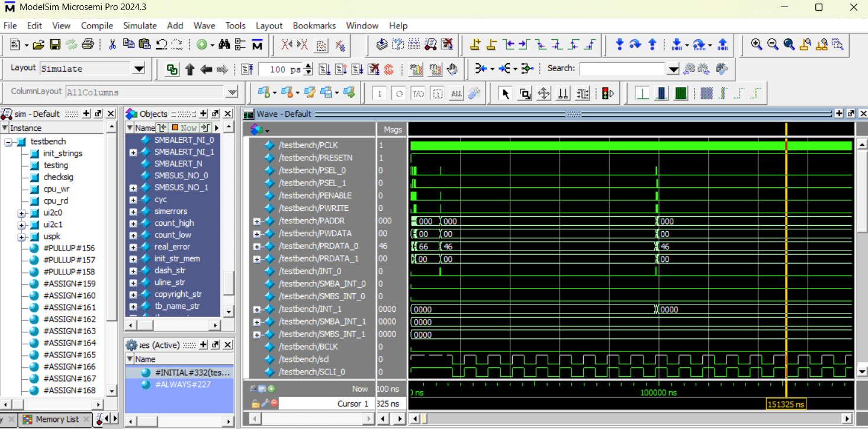
Task: Click the Find binoculars icon
Action: pos(224,44)
